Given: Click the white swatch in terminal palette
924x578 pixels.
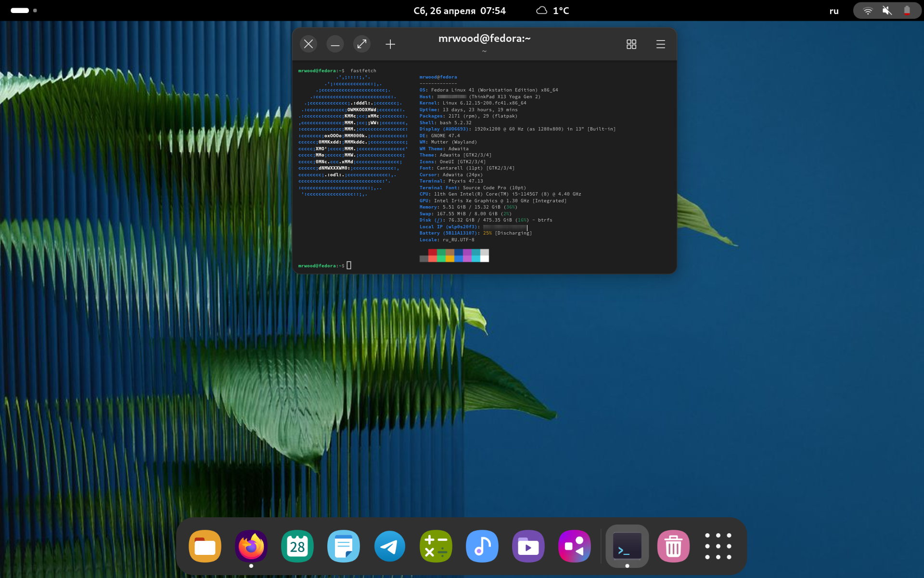Looking at the screenshot, I should tap(485, 259).
